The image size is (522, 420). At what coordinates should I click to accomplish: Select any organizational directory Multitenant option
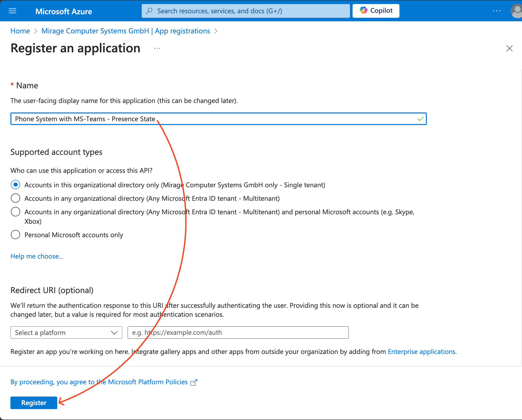click(x=15, y=198)
